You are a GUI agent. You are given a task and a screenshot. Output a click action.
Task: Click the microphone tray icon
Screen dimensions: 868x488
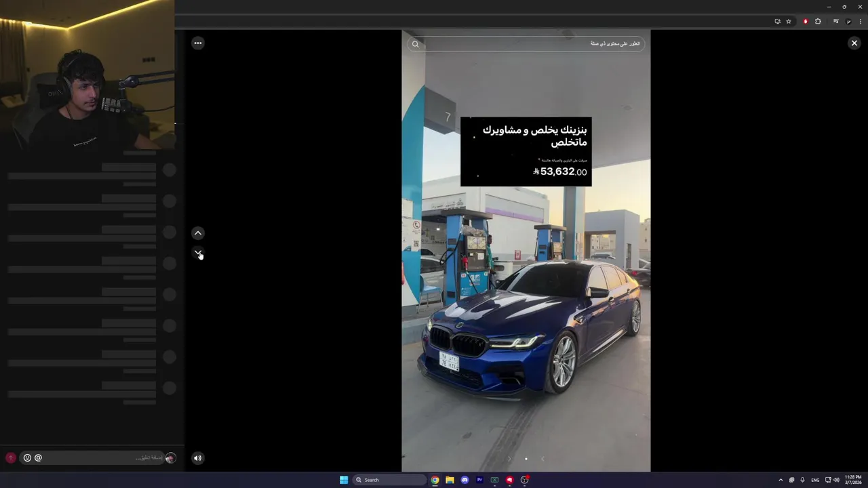(x=802, y=480)
